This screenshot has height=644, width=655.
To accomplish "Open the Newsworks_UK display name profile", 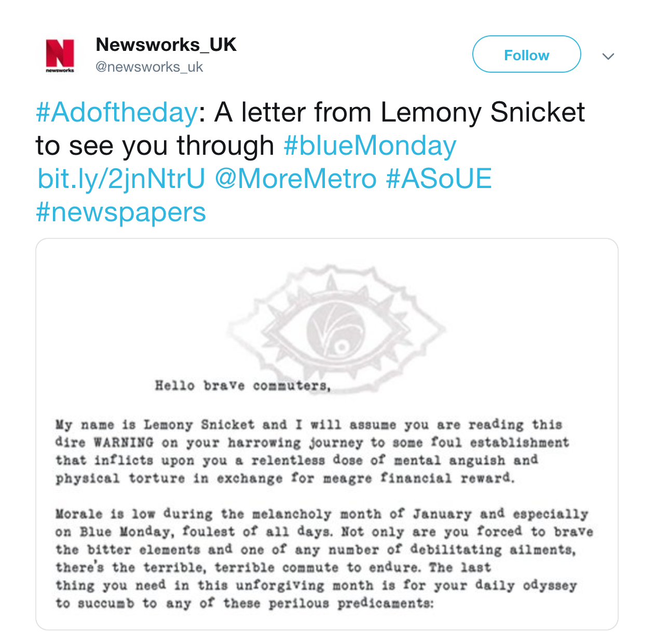I will coord(166,45).
